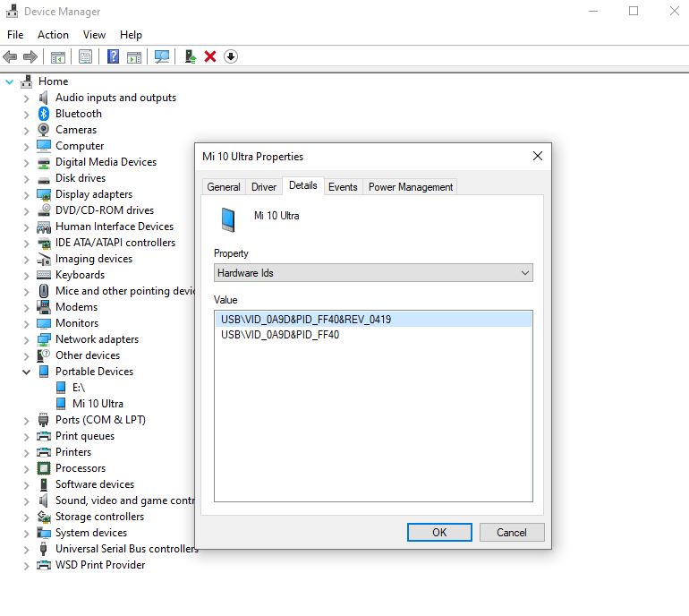Switch to the Details tab

[303, 185]
